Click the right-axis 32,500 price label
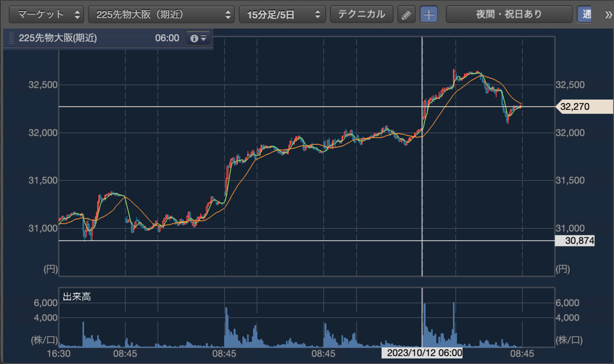This screenshot has width=614, height=364. 569,84
